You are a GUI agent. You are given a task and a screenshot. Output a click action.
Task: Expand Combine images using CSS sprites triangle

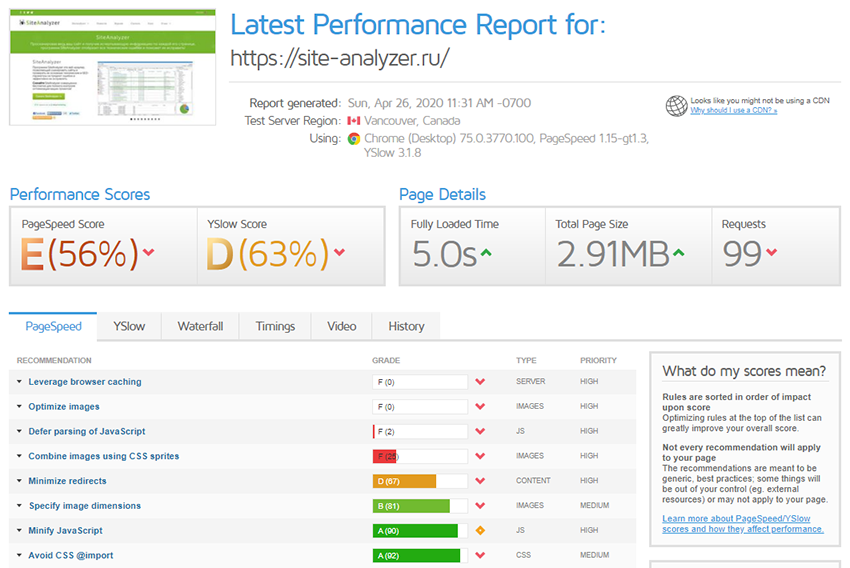tap(19, 456)
